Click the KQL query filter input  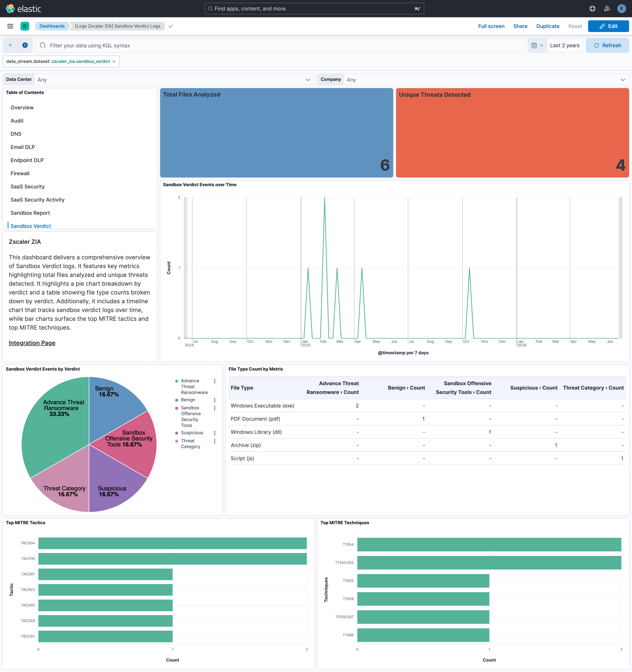coord(280,45)
